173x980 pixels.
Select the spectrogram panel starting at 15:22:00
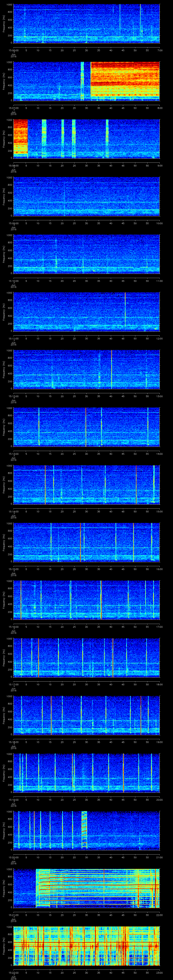tap(86, 945)
